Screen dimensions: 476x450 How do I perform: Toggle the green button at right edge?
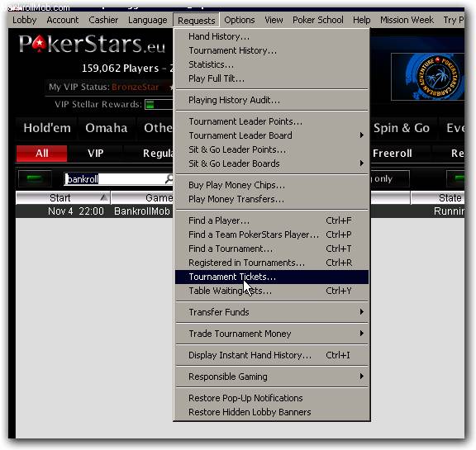456,178
